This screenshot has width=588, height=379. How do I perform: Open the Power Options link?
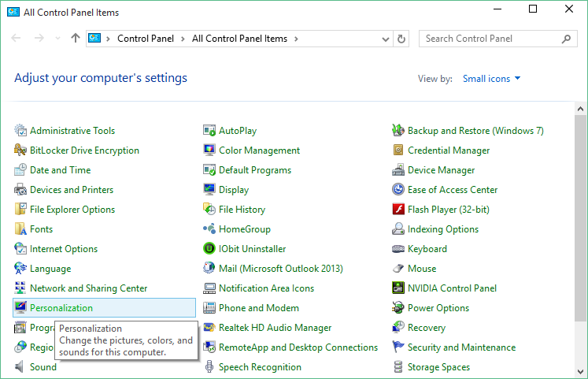click(438, 308)
